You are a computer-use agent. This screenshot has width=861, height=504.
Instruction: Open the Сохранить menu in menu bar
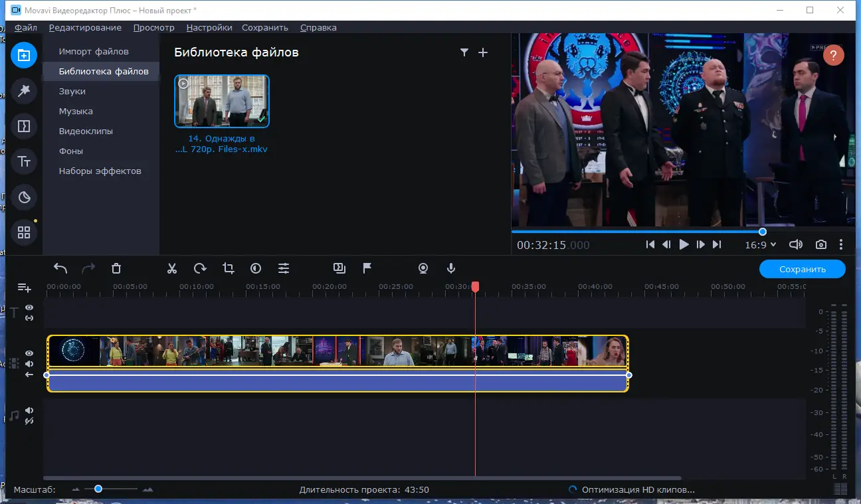265,27
